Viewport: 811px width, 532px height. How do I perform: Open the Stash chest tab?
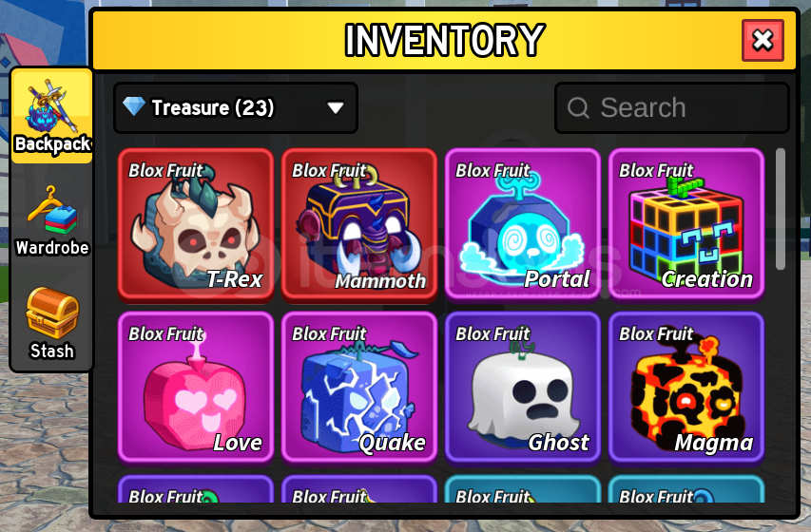click(51, 324)
